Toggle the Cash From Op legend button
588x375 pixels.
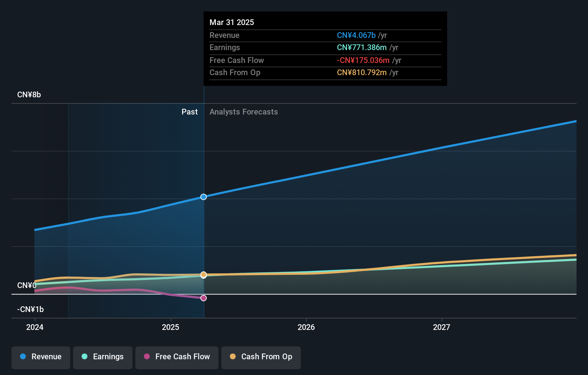(x=261, y=357)
